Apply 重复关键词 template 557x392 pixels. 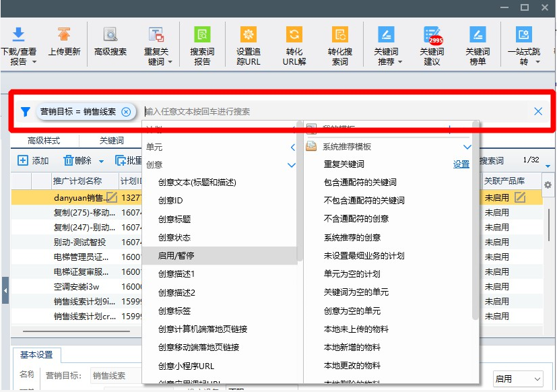coord(344,164)
